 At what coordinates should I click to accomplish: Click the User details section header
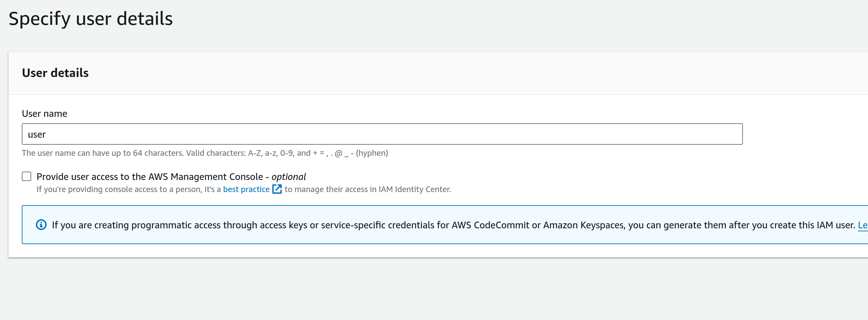[55, 73]
